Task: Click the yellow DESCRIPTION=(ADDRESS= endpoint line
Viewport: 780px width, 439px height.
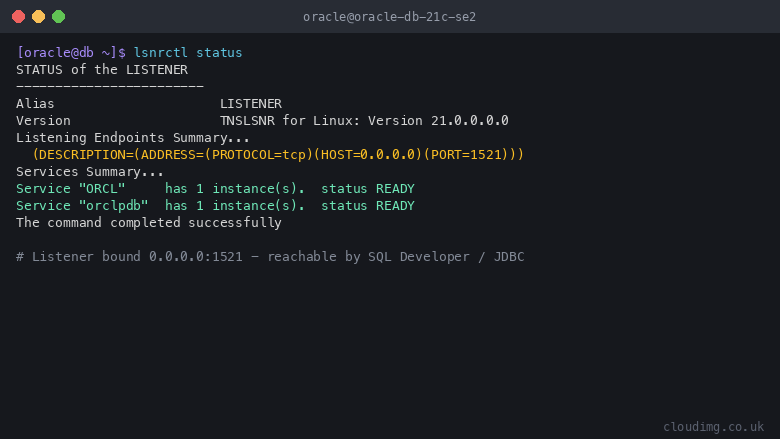Action: click(278, 155)
